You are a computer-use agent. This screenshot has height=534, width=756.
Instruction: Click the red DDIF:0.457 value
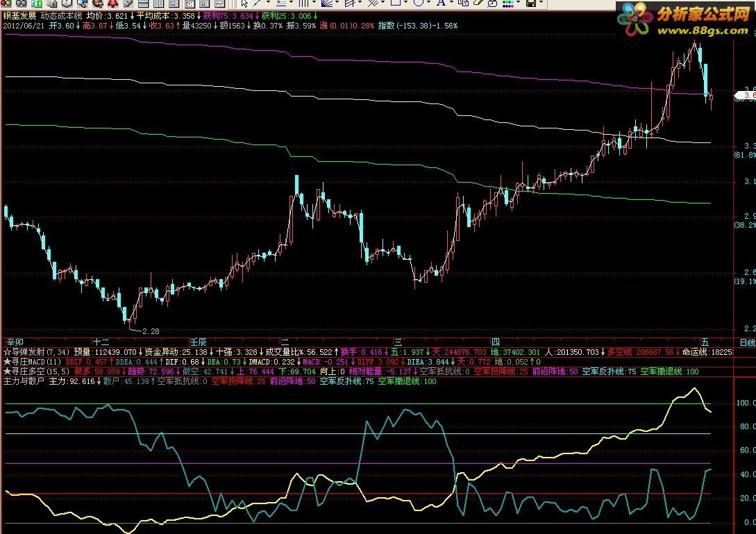(x=86, y=362)
